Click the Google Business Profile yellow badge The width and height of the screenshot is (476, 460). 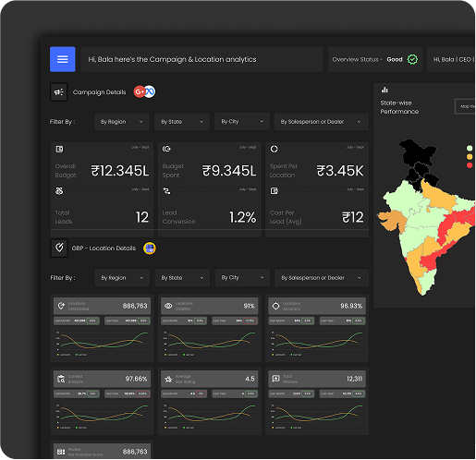[x=150, y=248]
